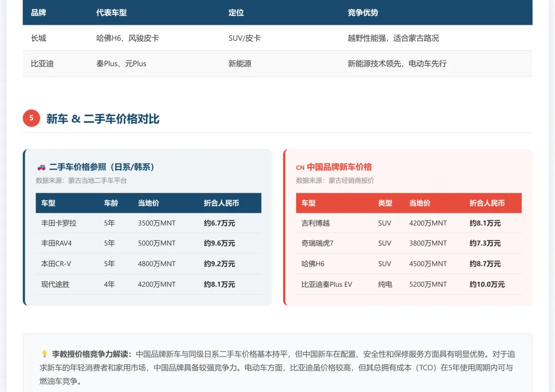Click the 数据来源：蒙古当地二手车平台 note

[81, 180]
